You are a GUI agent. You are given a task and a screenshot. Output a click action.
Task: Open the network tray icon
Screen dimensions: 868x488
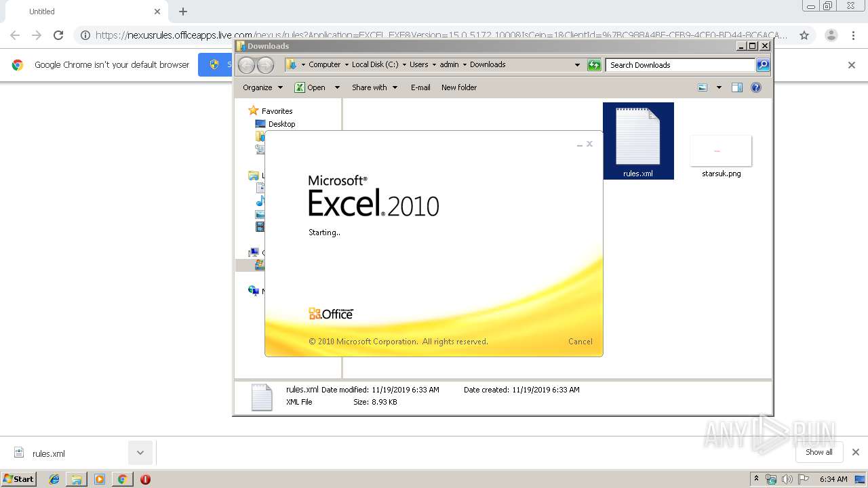coord(771,479)
